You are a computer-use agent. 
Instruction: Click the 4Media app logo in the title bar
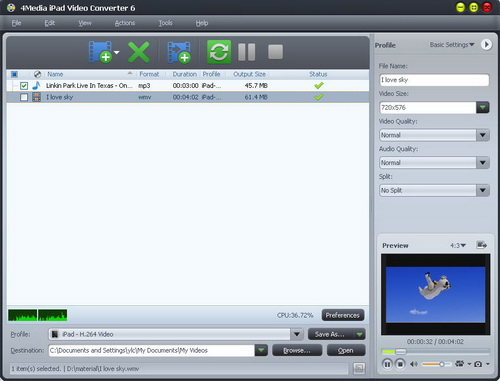coord(11,8)
